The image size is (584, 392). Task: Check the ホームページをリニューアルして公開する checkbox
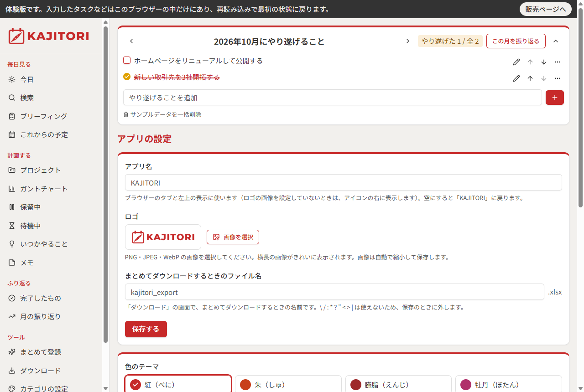pos(127,61)
